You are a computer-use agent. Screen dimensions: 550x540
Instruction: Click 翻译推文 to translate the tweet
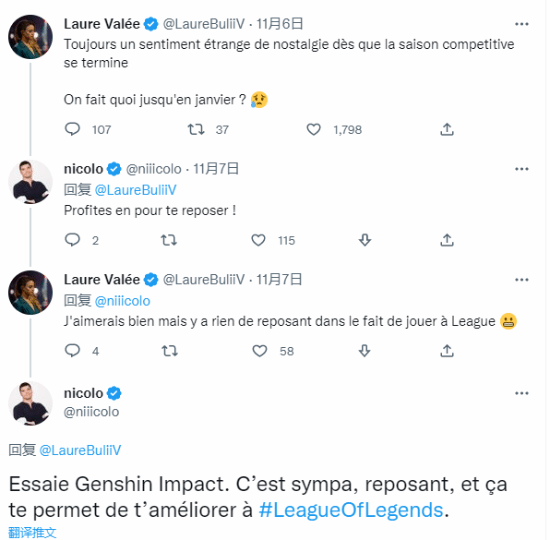[x=32, y=533]
